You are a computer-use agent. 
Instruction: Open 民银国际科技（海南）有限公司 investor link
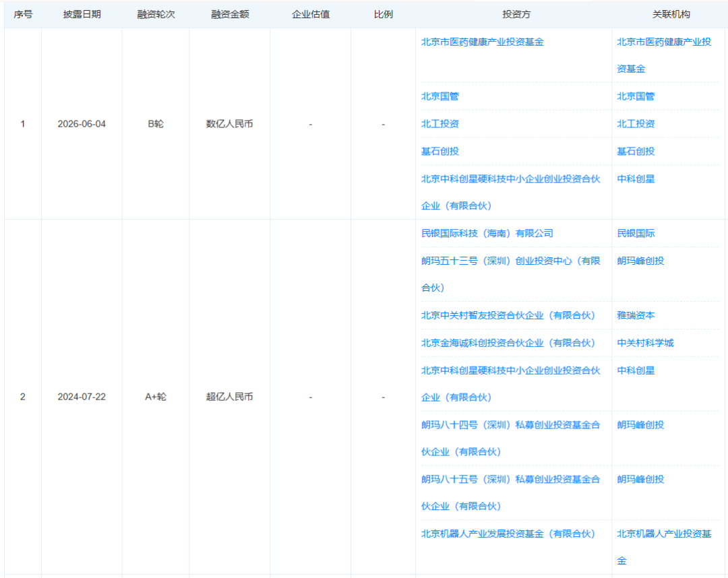[487, 233]
